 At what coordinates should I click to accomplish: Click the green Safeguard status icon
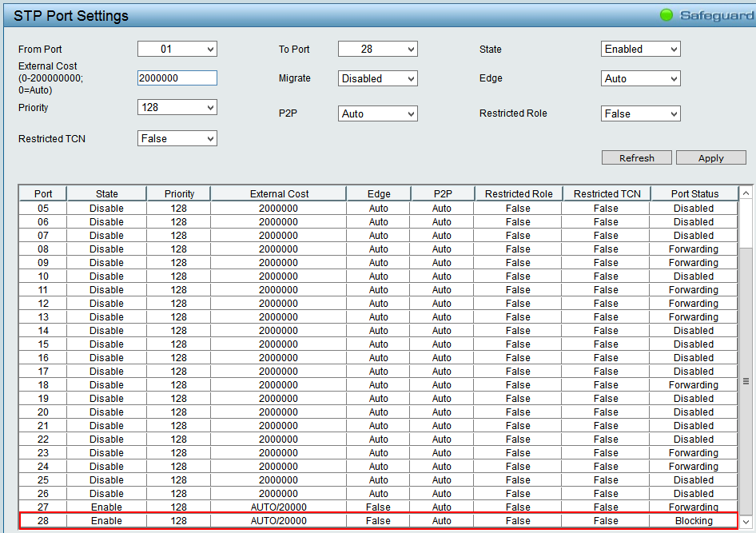(x=666, y=15)
